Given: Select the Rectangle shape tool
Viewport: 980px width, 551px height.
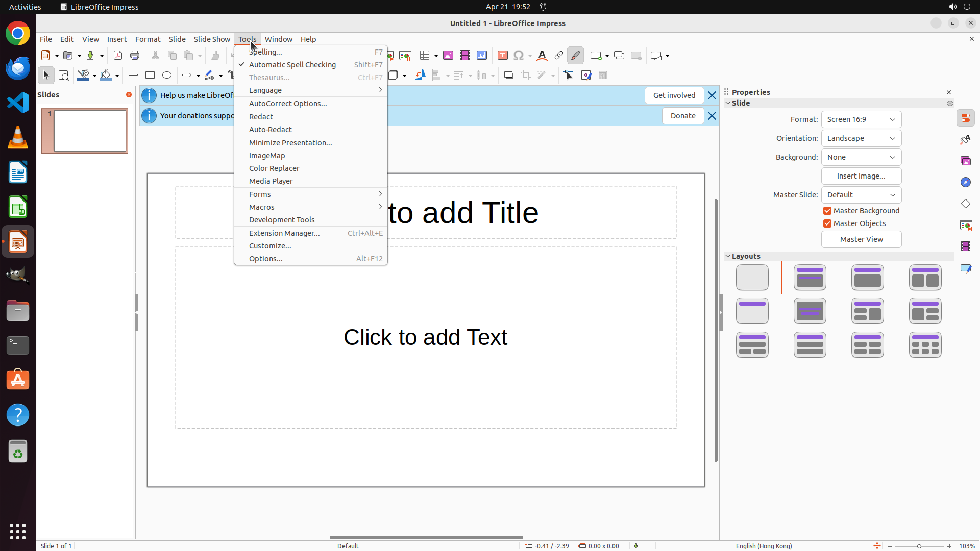Looking at the screenshot, I should tap(150, 76).
